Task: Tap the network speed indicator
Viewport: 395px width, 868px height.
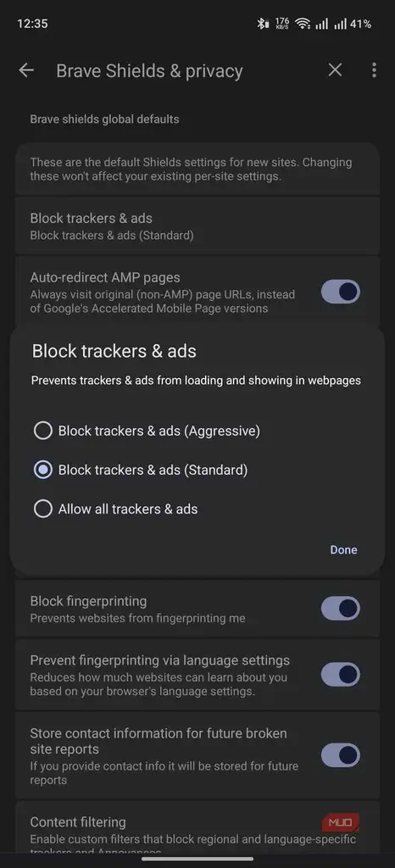Action: 281,23
